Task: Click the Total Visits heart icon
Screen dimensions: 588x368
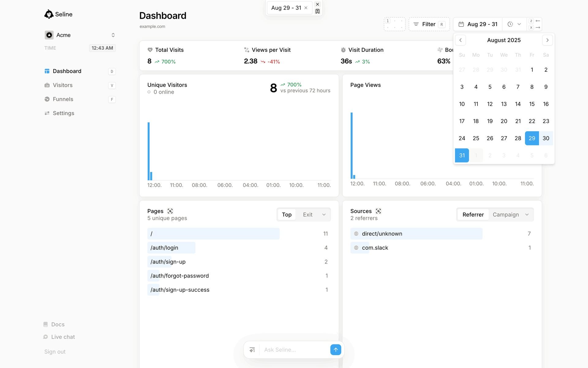Action: click(150, 50)
